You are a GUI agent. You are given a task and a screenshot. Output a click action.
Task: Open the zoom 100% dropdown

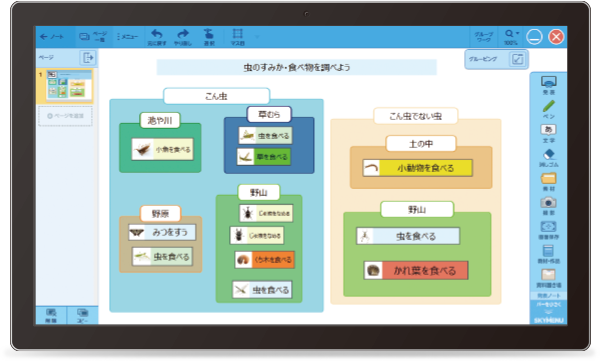(512, 37)
